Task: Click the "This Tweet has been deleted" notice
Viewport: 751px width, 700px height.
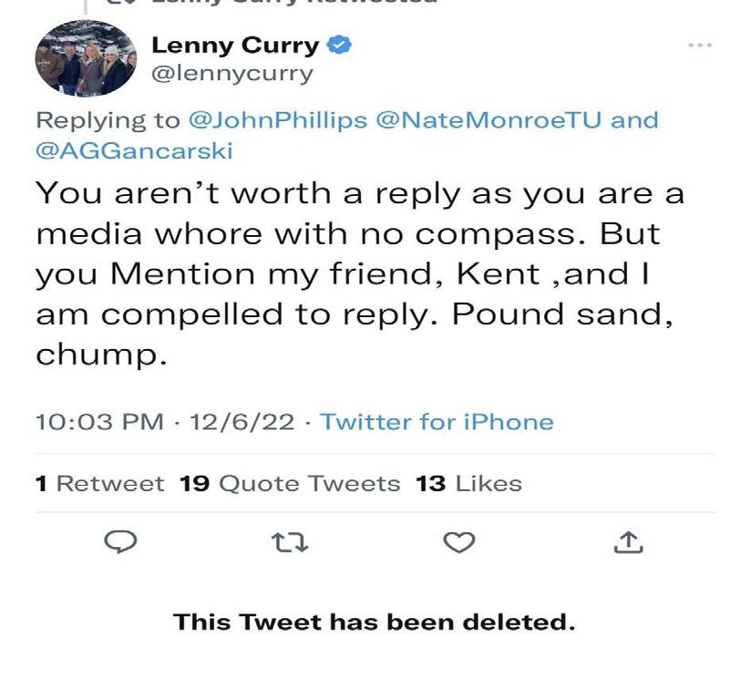Action: click(x=375, y=623)
